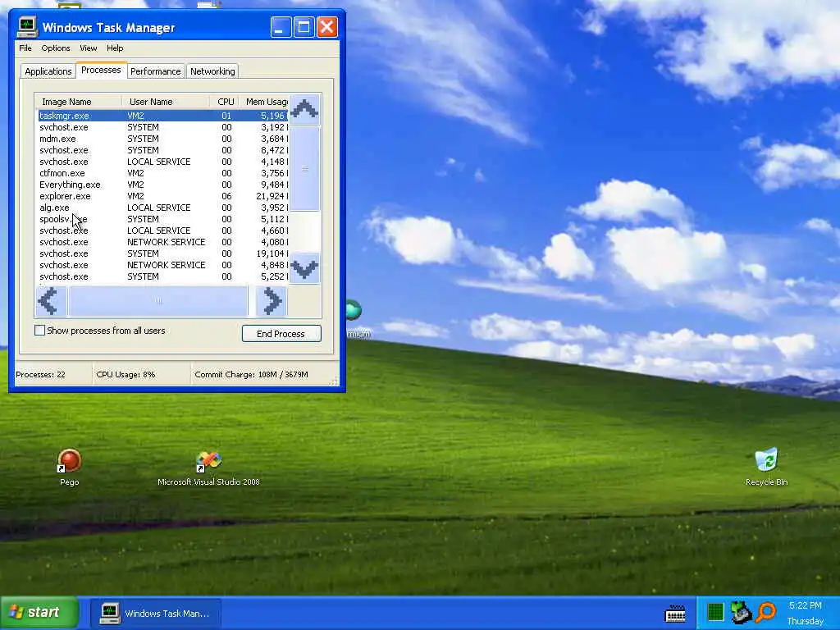This screenshot has height=630, width=840.
Task: Select the svchost.exe row using 19,104 K
Action: pyautogui.click(x=163, y=254)
